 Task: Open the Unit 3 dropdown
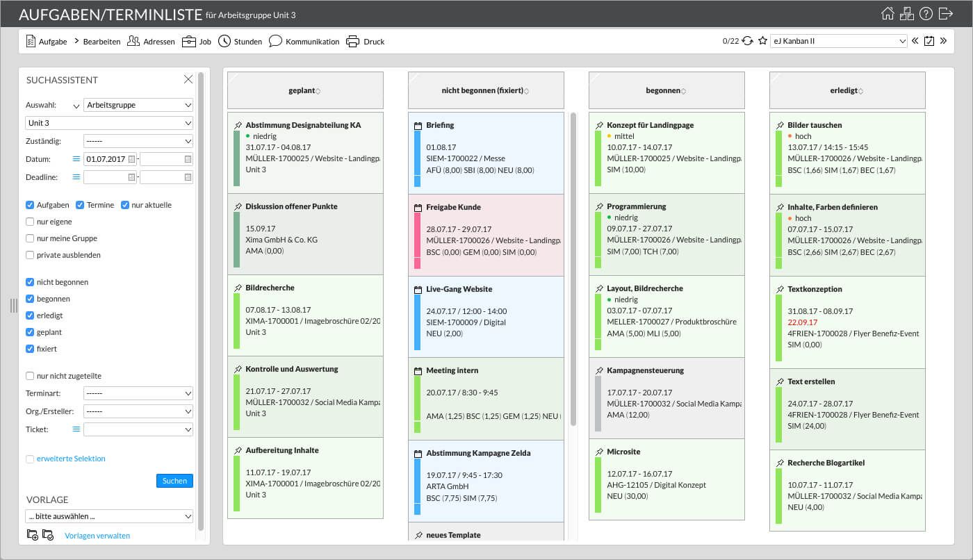[x=110, y=123]
